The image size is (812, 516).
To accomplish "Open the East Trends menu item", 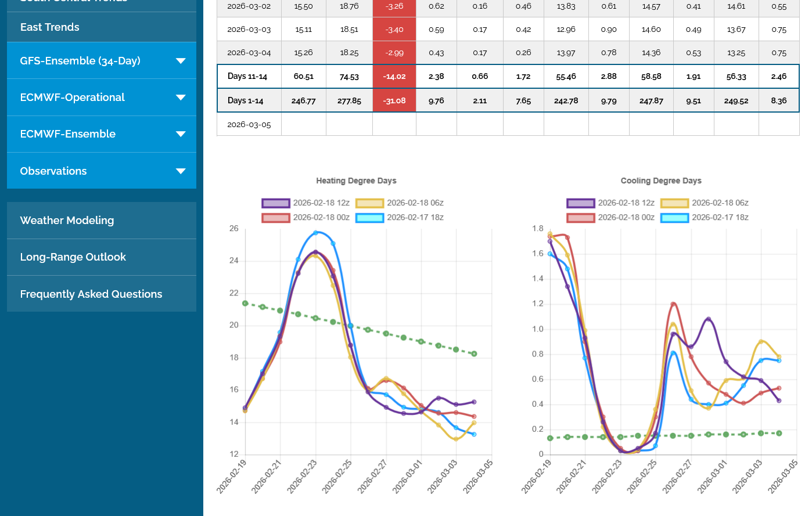I will coord(50,27).
